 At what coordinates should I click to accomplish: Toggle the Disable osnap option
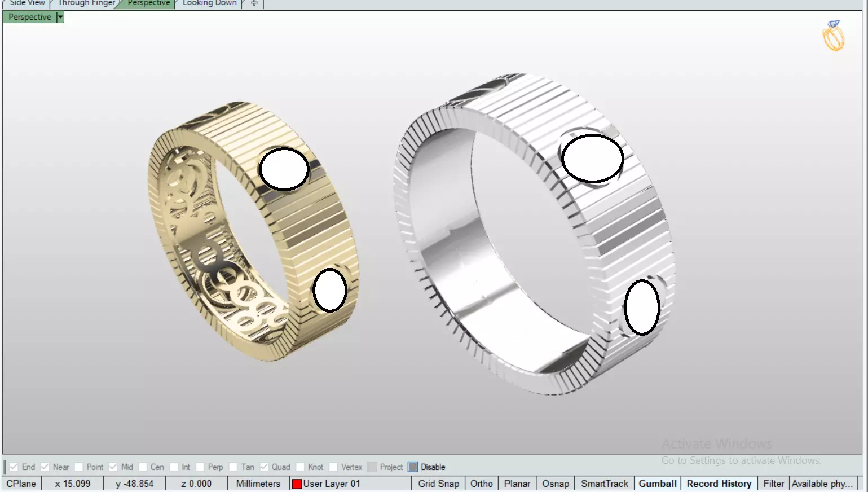point(413,467)
